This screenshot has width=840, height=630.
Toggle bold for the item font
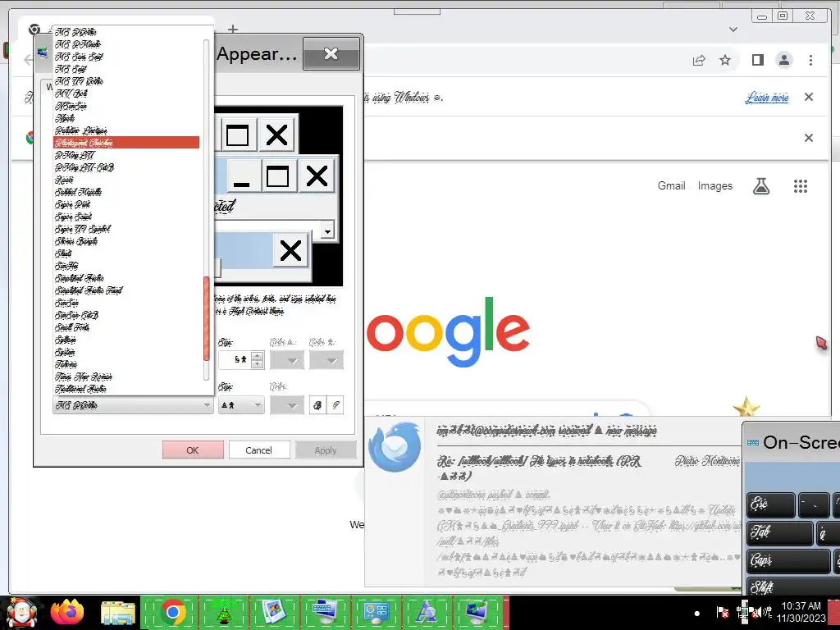click(317, 405)
